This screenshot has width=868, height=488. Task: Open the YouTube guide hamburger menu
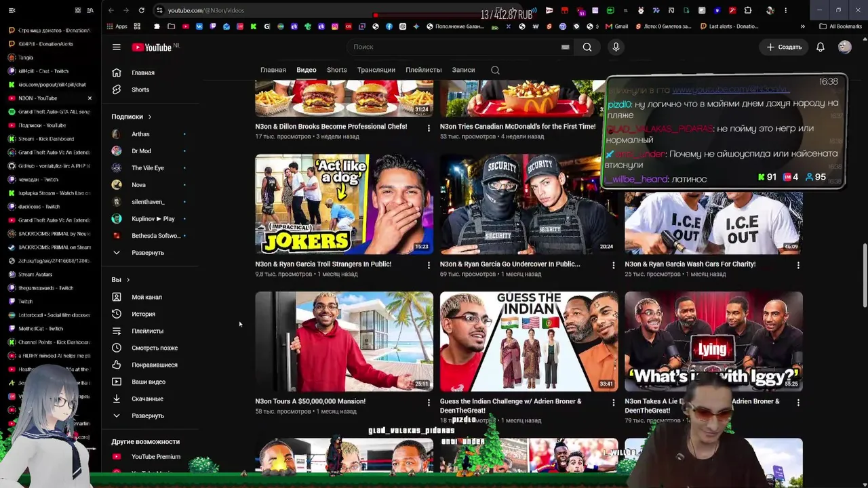tap(117, 47)
